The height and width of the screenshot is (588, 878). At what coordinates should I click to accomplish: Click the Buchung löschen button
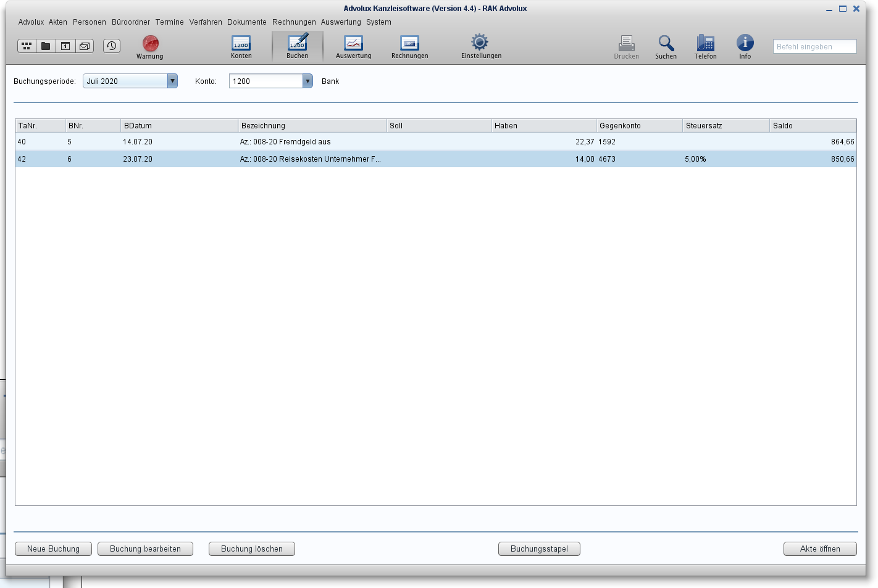pyautogui.click(x=252, y=549)
